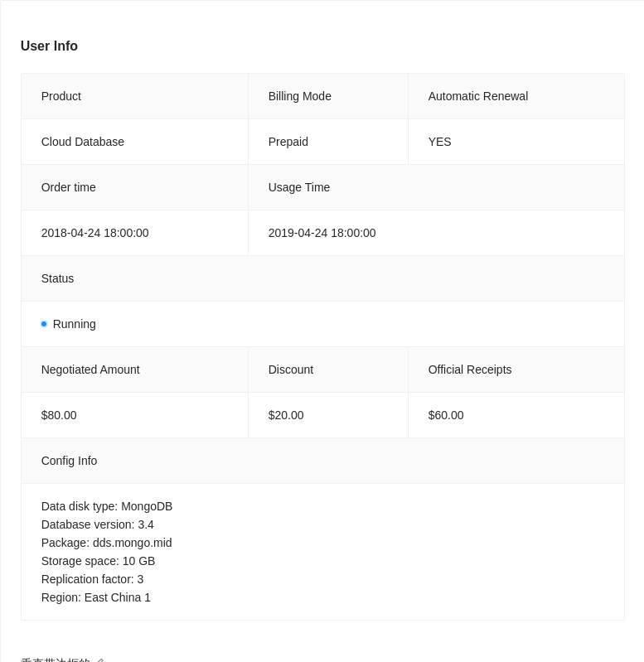
Task: Click the Automatic Renewal header label
Action: pyautogui.click(x=477, y=96)
